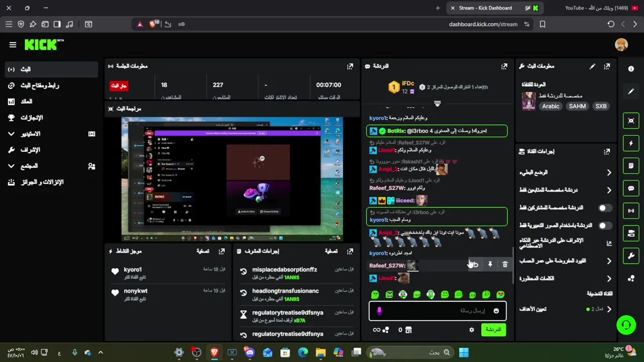Pop out the chat panel

pos(504,66)
